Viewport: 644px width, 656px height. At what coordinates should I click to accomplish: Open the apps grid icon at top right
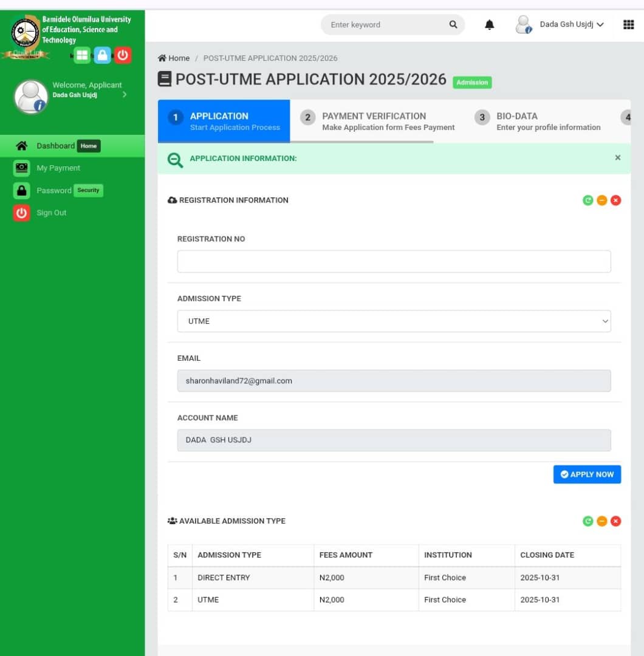pyautogui.click(x=628, y=24)
